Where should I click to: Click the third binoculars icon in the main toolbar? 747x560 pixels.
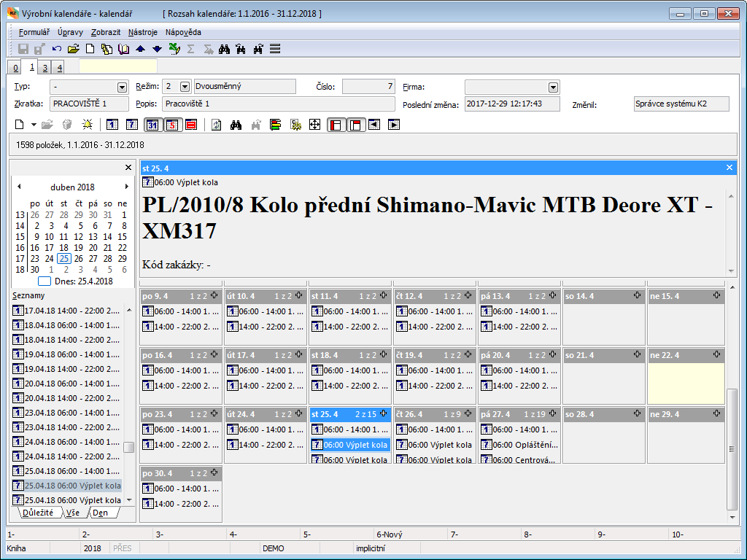click(258, 49)
